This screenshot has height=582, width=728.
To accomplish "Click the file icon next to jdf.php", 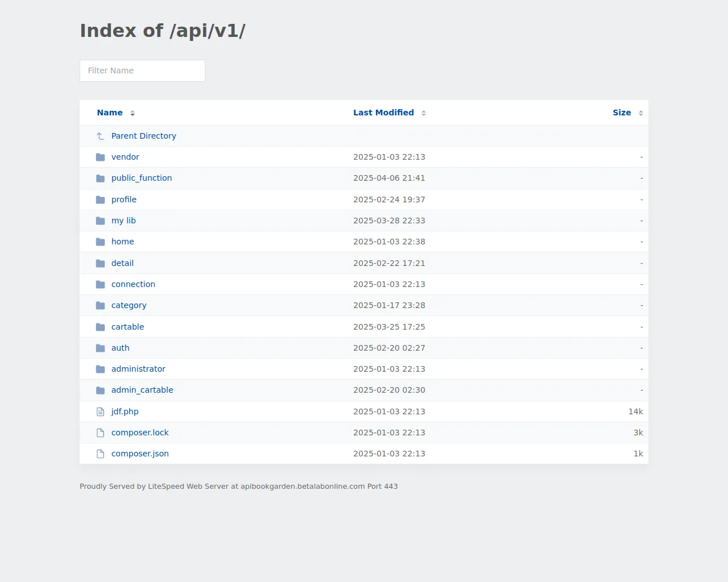I will click(101, 411).
